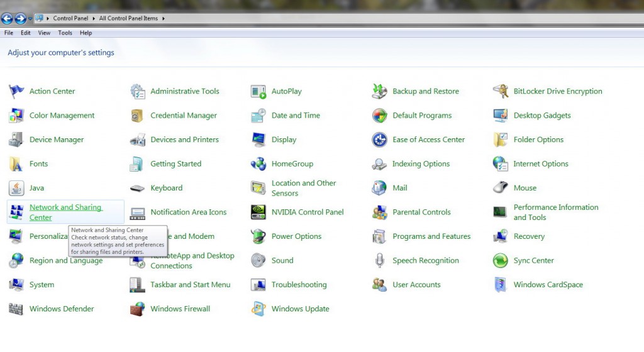Open the Fonts folder icon
The width and height of the screenshot is (644, 352).
(16, 163)
